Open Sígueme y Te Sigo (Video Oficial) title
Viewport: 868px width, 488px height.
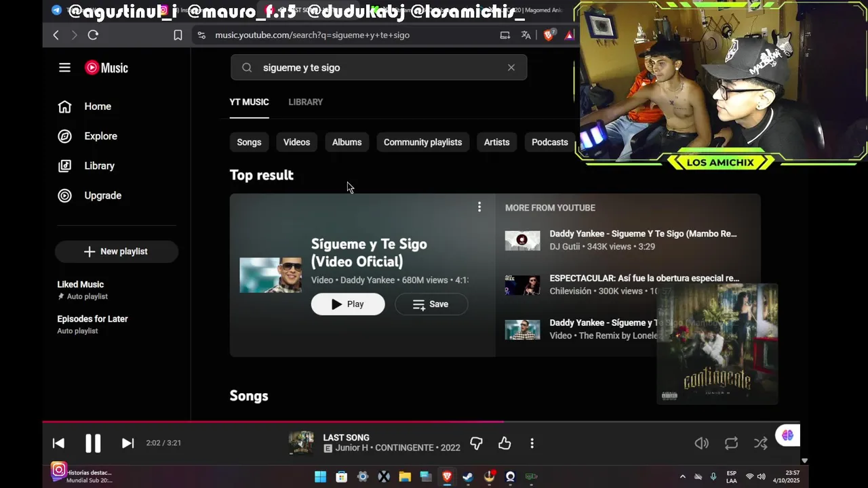click(369, 253)
